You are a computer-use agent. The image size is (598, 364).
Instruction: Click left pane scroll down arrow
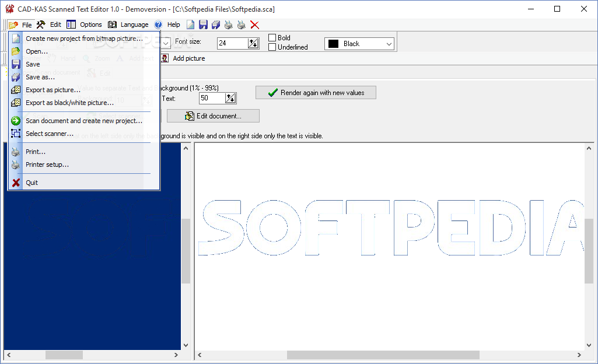(186, 345)
